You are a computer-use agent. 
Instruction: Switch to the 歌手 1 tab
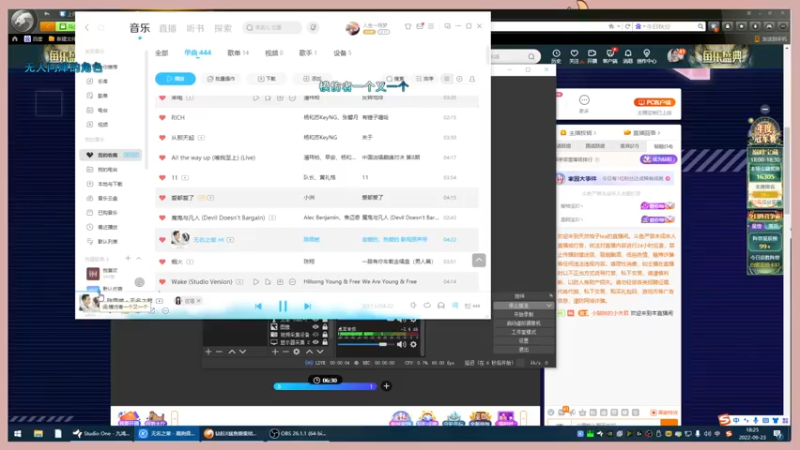(308, 53)
